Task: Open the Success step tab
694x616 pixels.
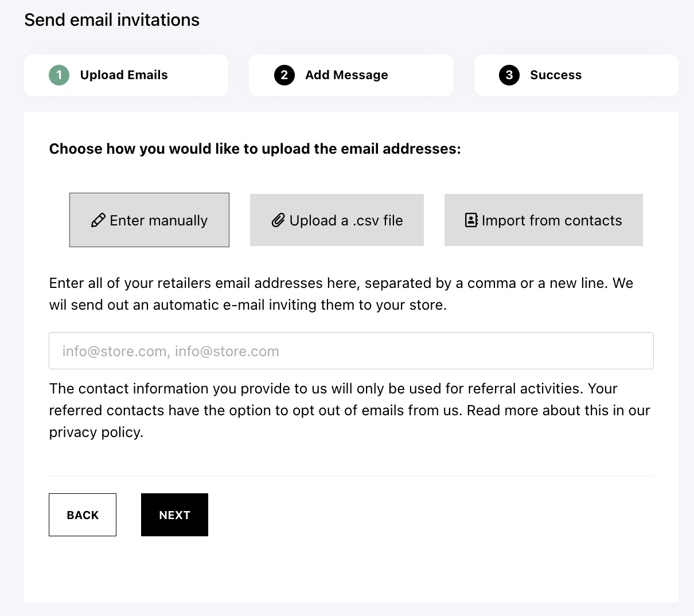Action: click(576, 75)
